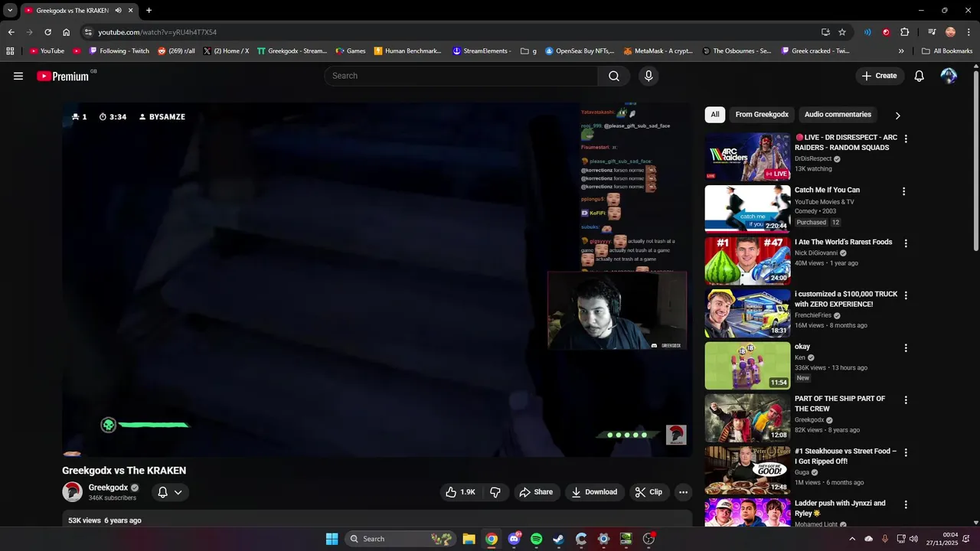
Task: Click the Windows taskbar Search box
Action: click(400, 539)
